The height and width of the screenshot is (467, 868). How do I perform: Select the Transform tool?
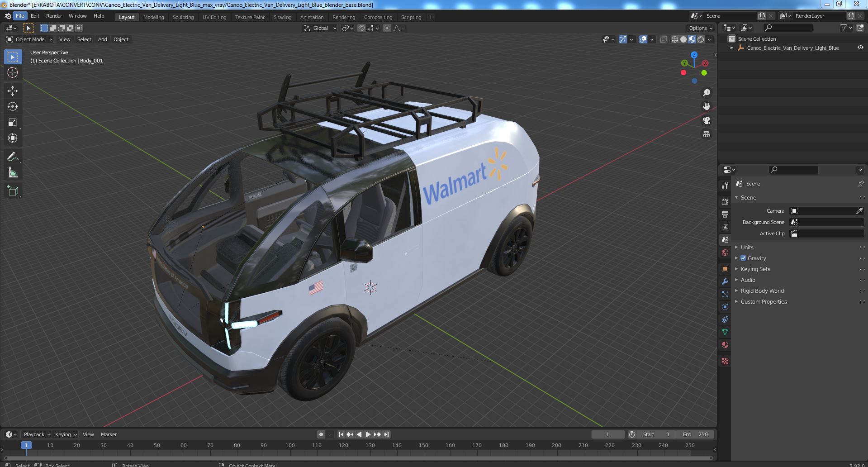point(13,138)
